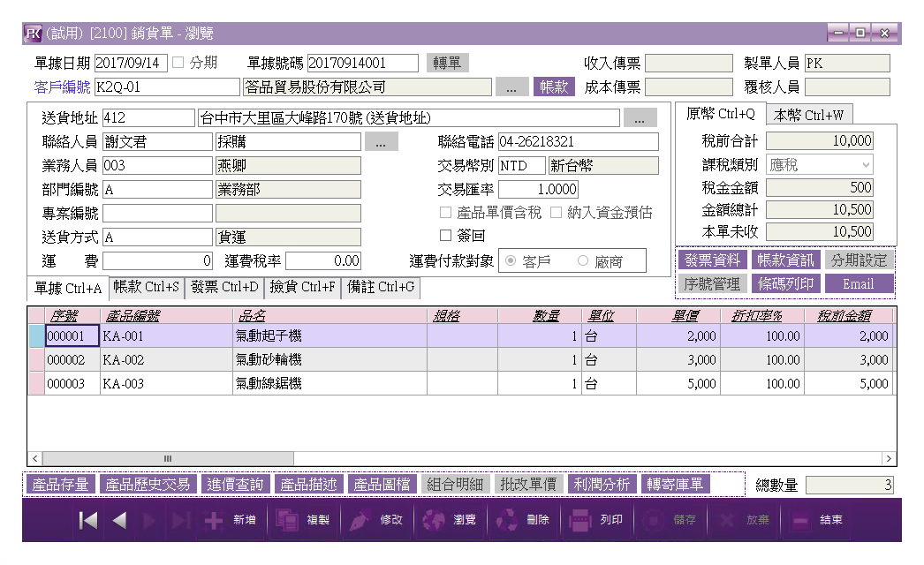This screenshot has width=924, height=565.
Task: Select the 原幣 Ctrl+Q tab
Action: 720,114
